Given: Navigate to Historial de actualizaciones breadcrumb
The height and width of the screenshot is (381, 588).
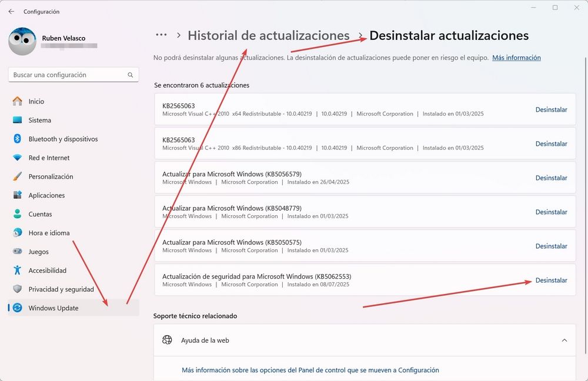Looking at the screenshot, I should pyautogui.click(x=269, y=35).
